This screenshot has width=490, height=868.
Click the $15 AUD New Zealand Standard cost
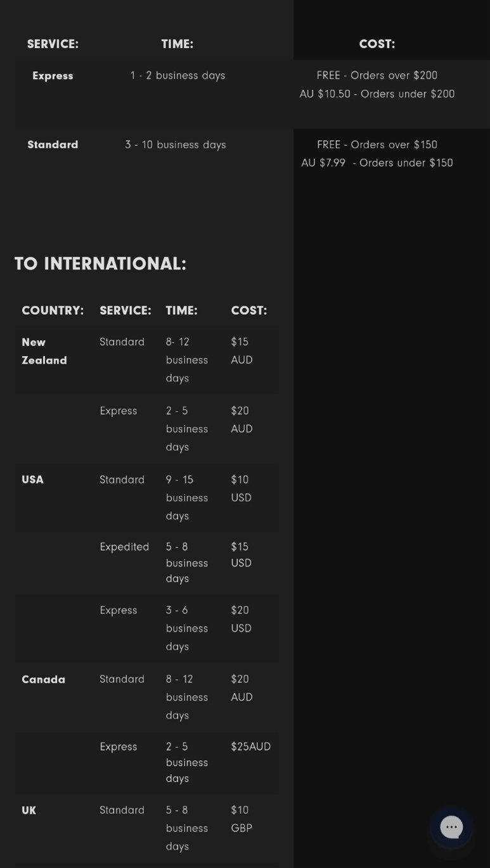tap(241, 350)
